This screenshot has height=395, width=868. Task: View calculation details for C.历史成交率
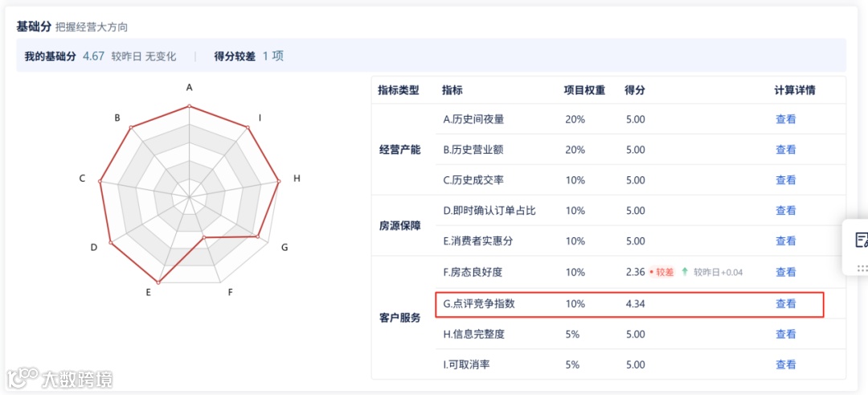tap(785, 180)
